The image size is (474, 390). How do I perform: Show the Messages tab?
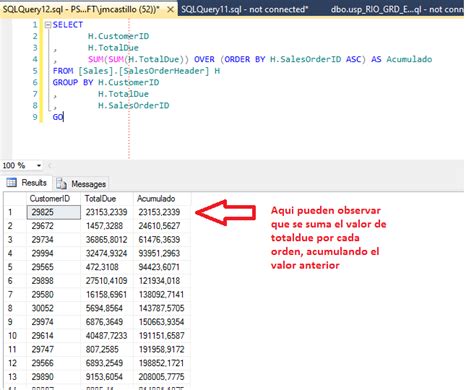pyautogui.click(x=81, y=184)
